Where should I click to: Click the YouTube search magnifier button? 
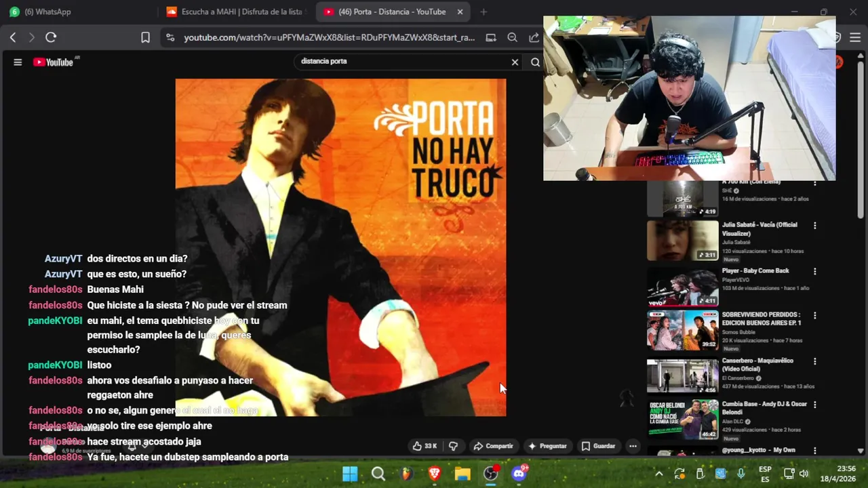click(535, 62)
